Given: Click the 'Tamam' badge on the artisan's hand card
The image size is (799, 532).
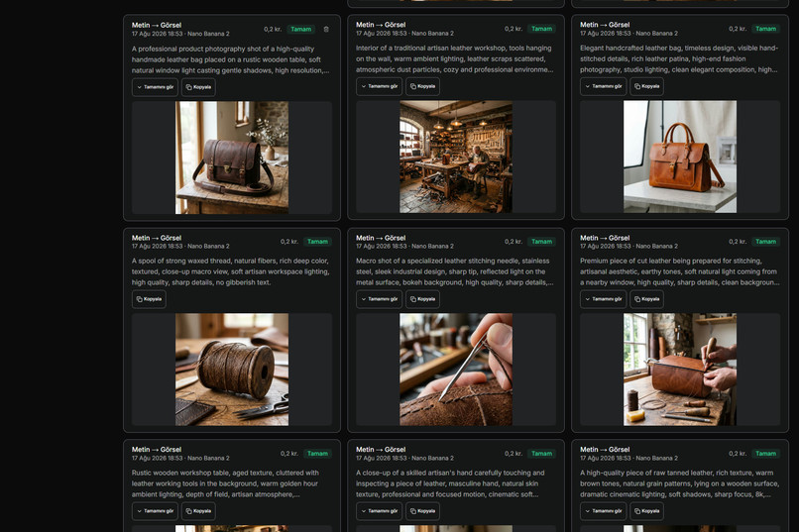Looking at the screenshot, I should point(541,453).
